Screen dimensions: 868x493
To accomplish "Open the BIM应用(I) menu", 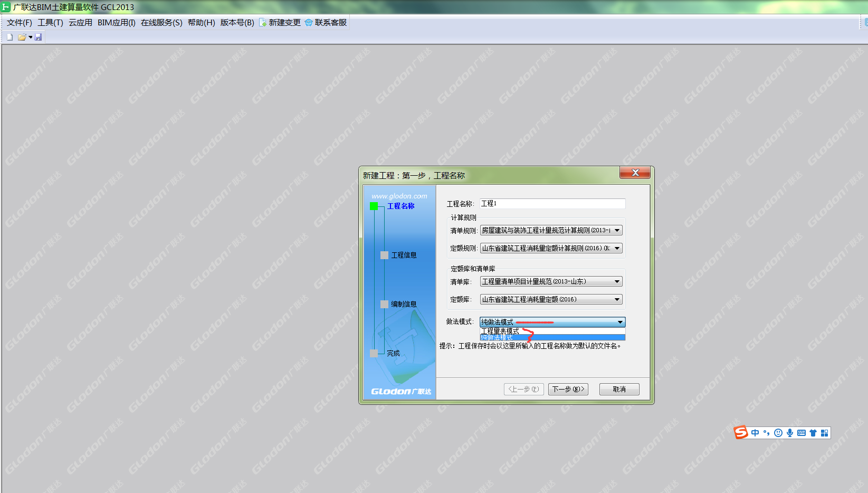I will 117,23.
